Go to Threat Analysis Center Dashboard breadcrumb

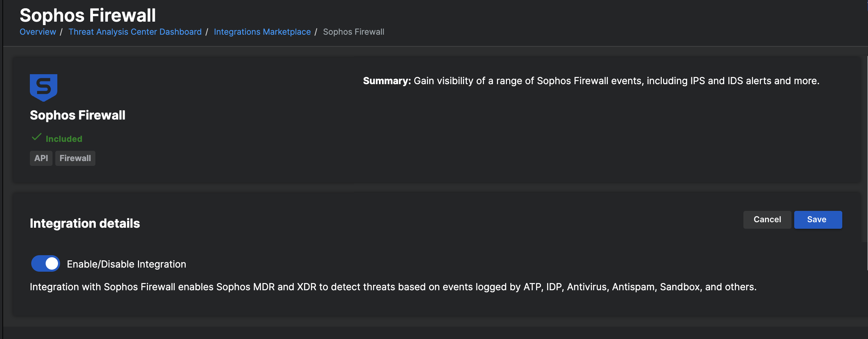click(135, 32)
